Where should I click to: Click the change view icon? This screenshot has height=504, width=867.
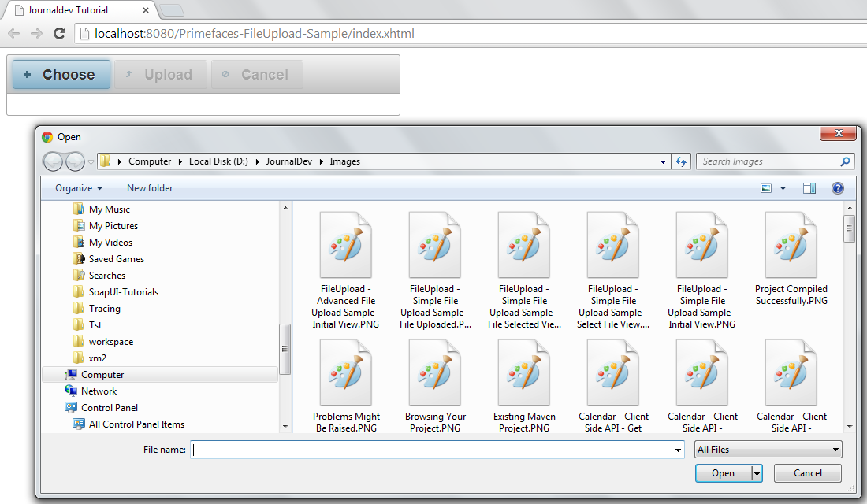coord(766,188)
